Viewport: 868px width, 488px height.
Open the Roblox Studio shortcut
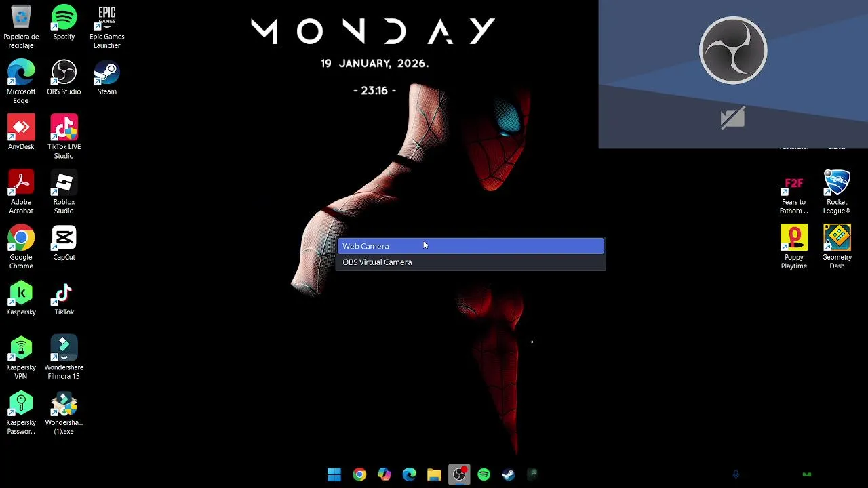point(64,192)
